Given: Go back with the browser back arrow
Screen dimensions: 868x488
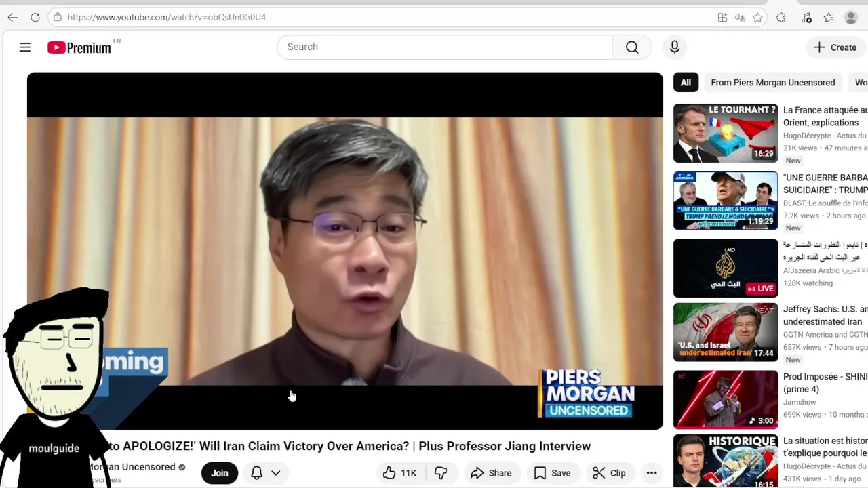Looking at the screenshot, I should (x=13, y=17).
